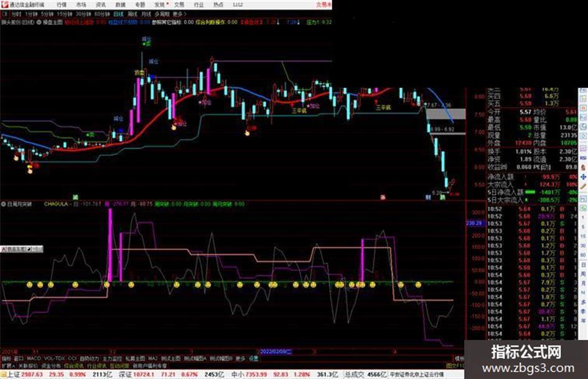This screenshot has height=379, width=588.
Task: Switch chart to 1分钟 period
Action: (x=31, y=14)
